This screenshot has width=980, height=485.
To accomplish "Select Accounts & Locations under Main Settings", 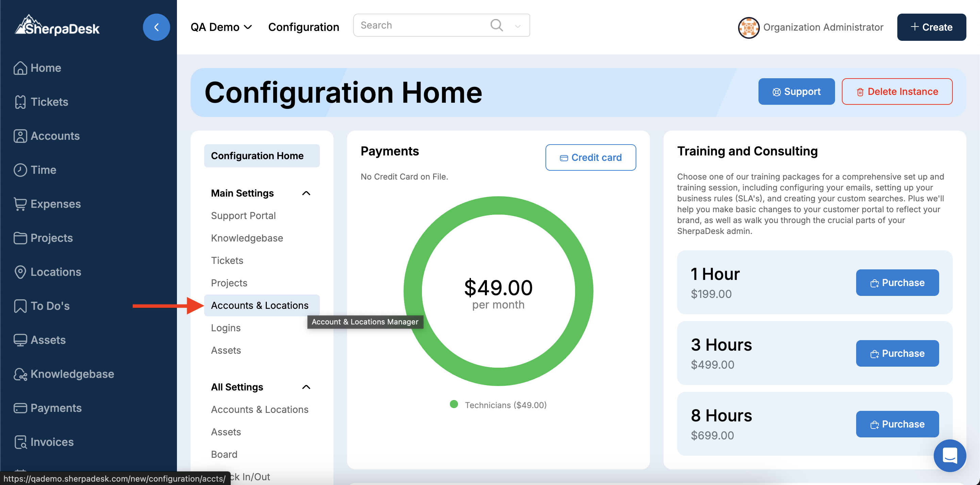I will tap(259, 305).
